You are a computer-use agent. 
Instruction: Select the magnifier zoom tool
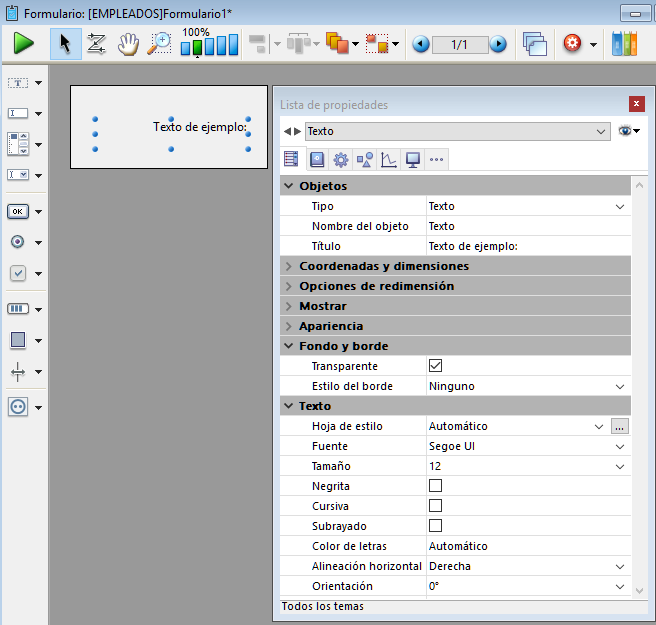(159, 44)
